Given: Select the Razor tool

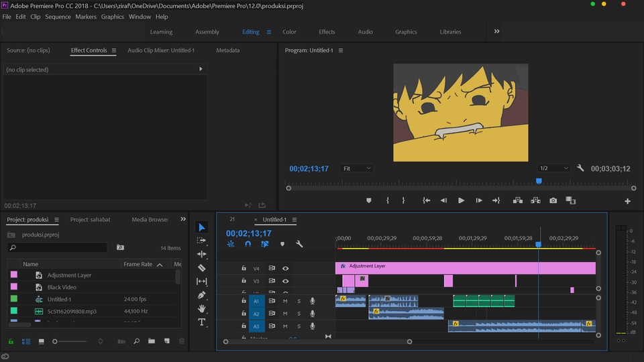Looking at the screenshot, I should click(202, 267).
